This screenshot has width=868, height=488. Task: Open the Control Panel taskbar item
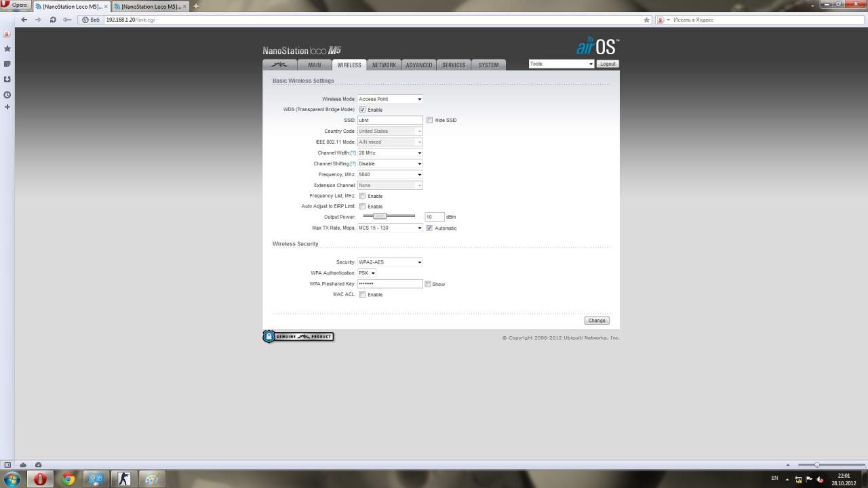pos(96,479)
